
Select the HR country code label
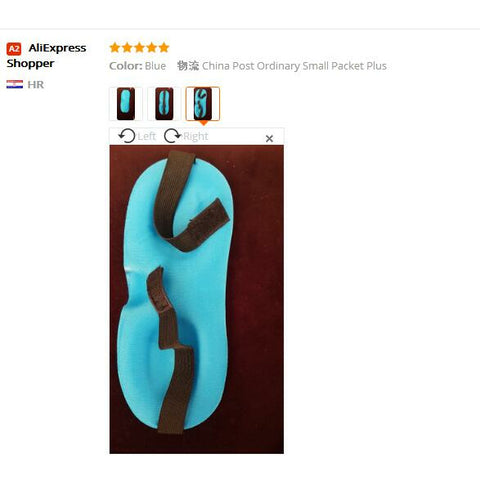click(x=36, y=85)
